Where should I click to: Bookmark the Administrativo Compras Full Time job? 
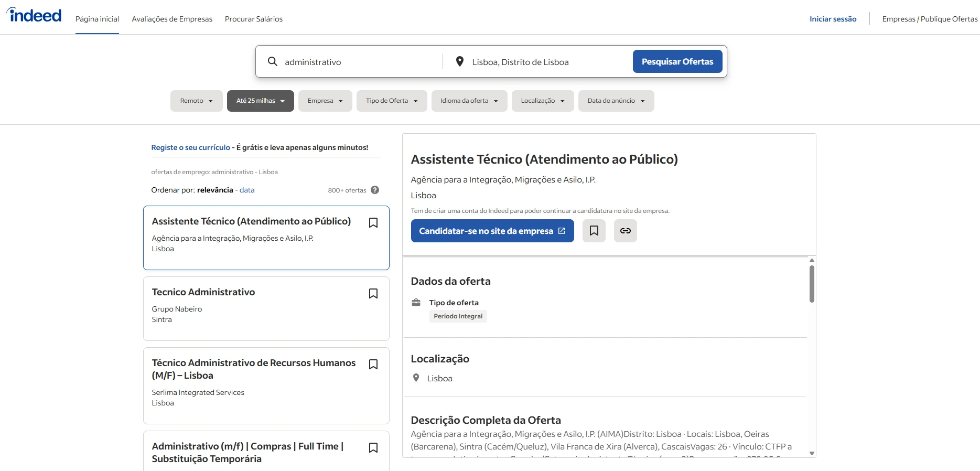(373, 448)
